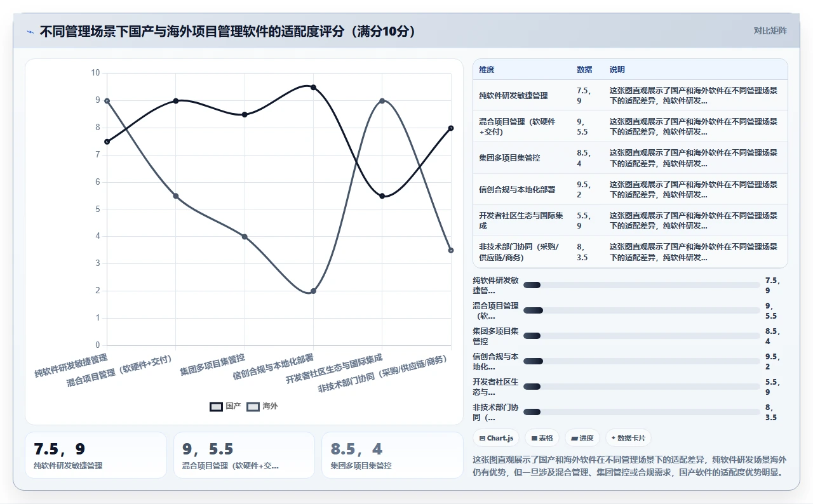Select the 进度 chip
This screenshot has width=813, height=504.
(x=582, y=438)
